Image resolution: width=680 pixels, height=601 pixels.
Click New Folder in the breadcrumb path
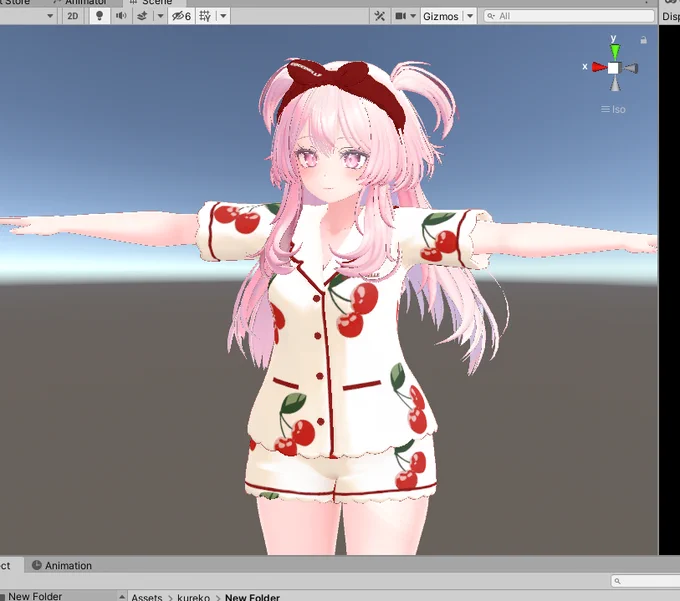pos(252,597)
